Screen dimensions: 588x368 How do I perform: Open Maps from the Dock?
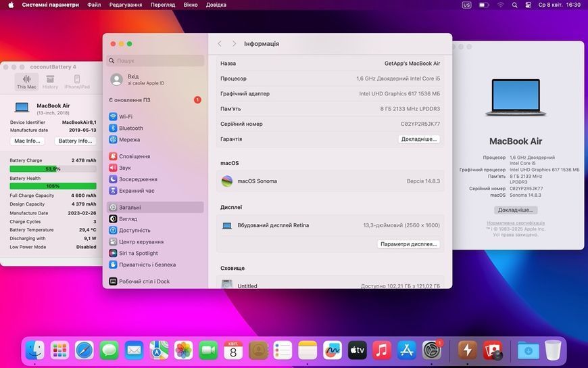(x=159, y=350)
